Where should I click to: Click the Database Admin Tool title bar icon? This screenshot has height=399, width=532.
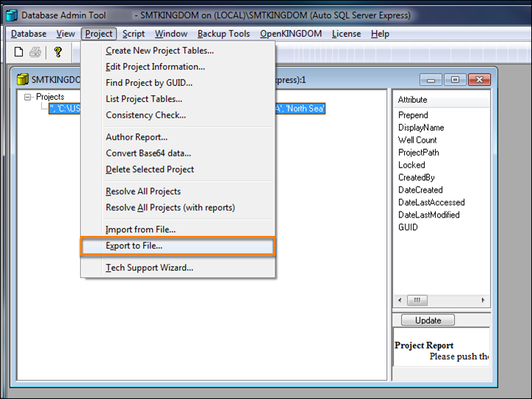tap(12, 15)
